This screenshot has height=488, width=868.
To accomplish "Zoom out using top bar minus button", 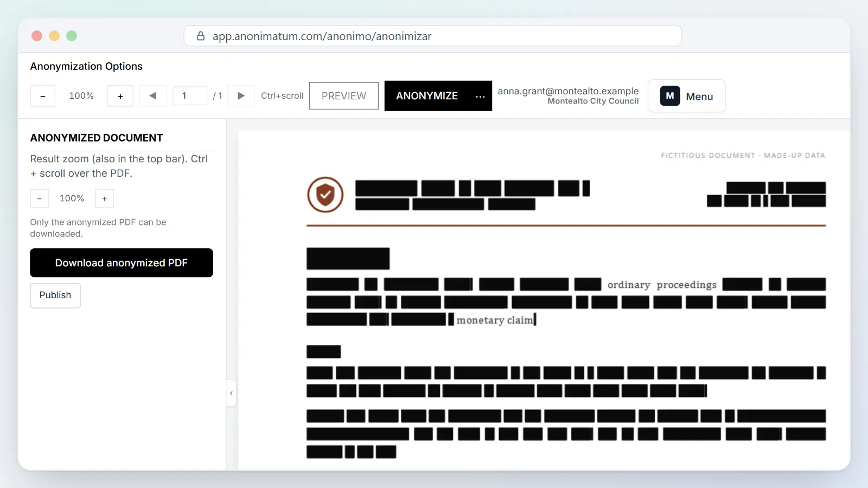I will [43, 96].
